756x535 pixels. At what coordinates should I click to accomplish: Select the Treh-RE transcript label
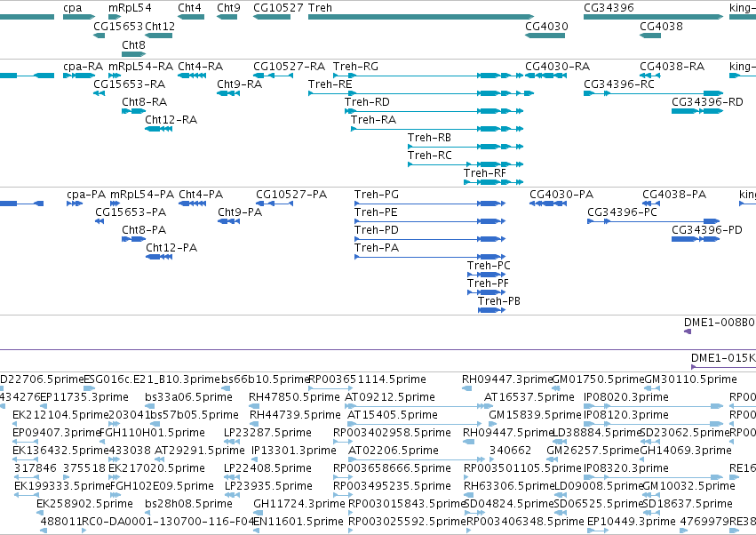coord(330,84)
